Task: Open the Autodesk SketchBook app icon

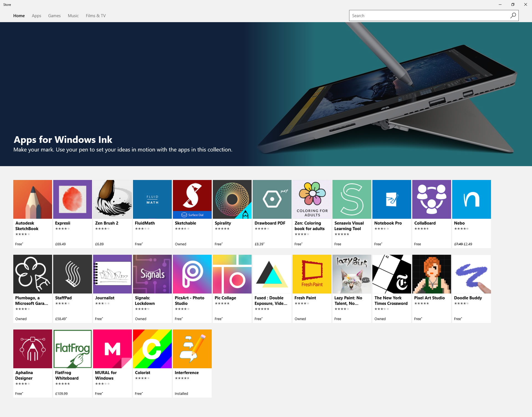Action: (x=33, y=199)
